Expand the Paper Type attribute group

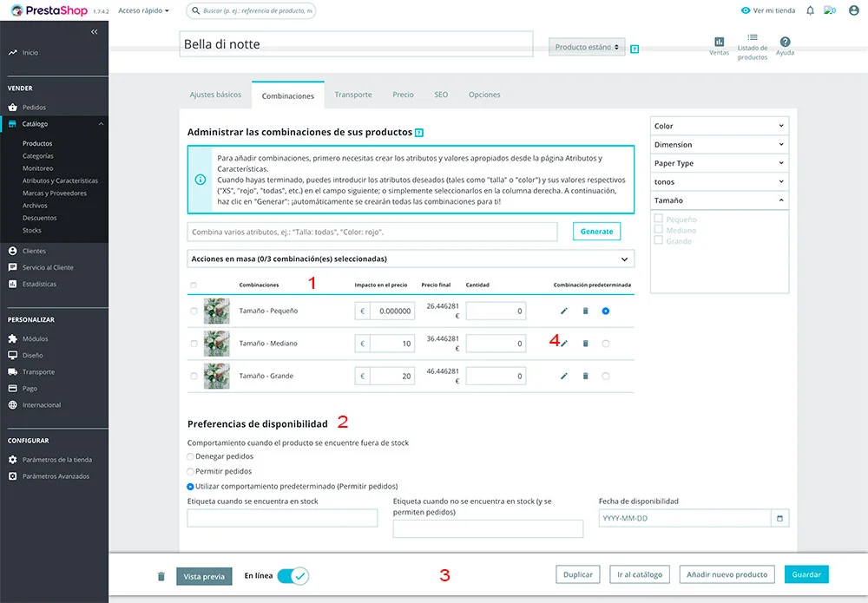coord(719,163)
